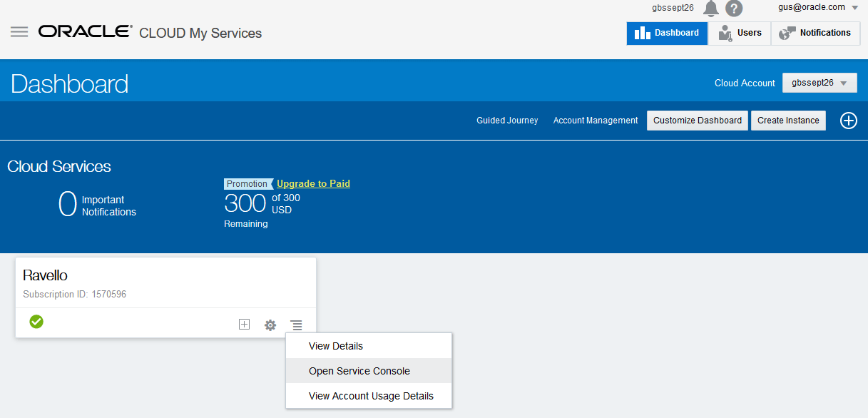Expand the Cloud Account gbssept26 dropdown

click(x=820, y=83)
